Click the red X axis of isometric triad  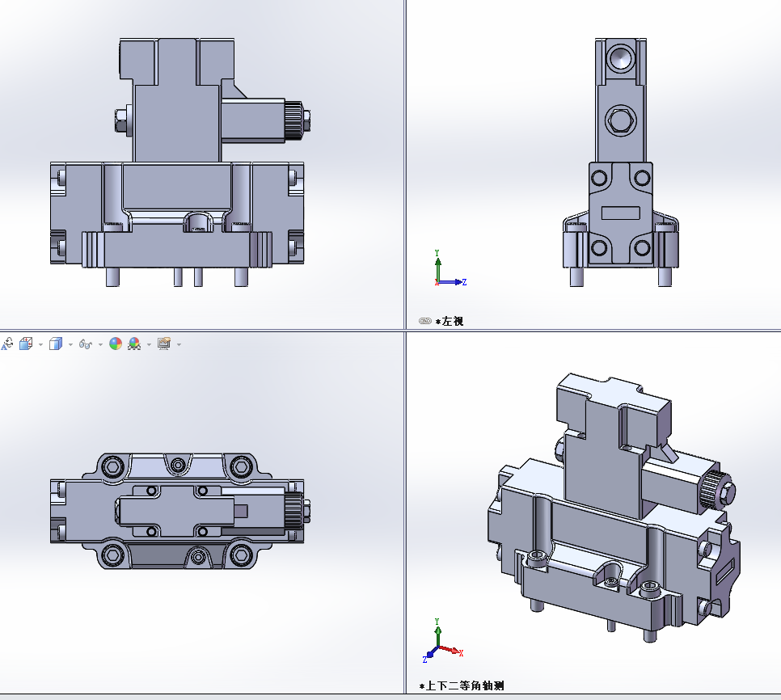click(454, 651)
